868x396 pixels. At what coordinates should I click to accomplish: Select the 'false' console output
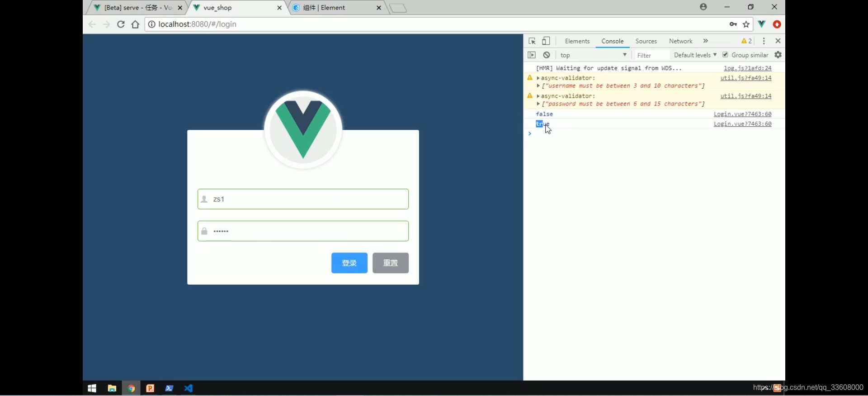(544, 115)
